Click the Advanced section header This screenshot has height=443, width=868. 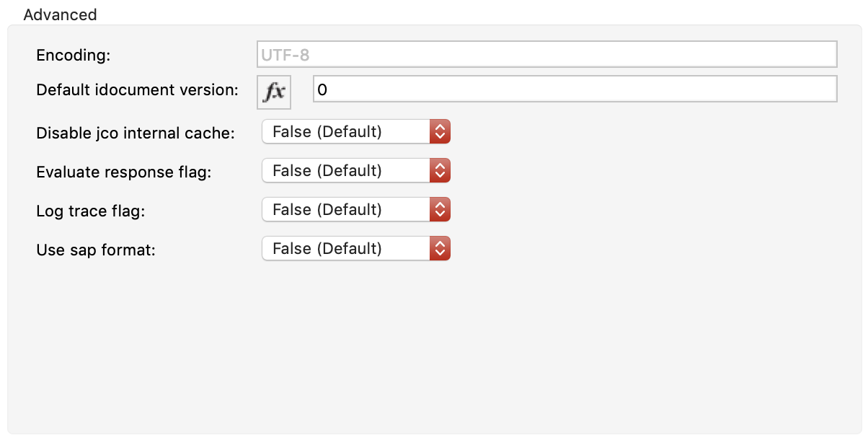point(60,14)
